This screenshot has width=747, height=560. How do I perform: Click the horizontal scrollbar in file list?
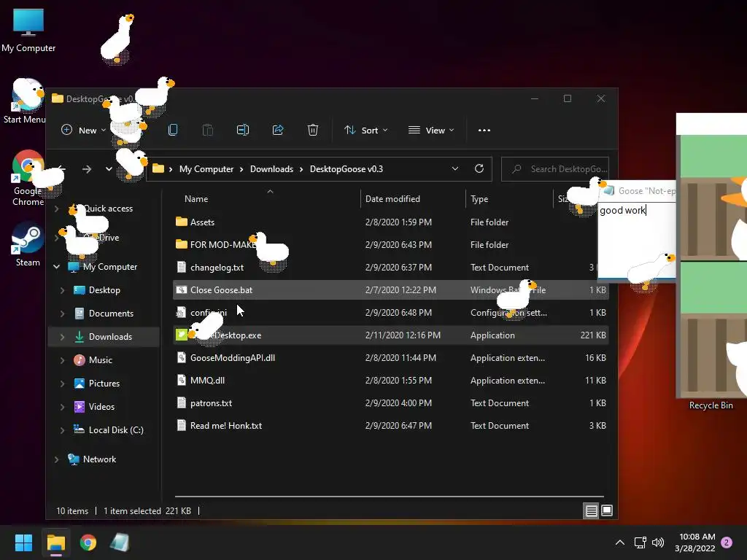(x=390, y=497)
